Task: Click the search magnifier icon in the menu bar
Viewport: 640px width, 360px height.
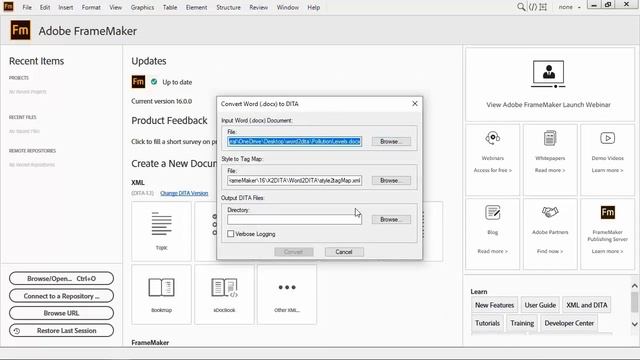Action: pyautogui.click(x=521, y=7)
